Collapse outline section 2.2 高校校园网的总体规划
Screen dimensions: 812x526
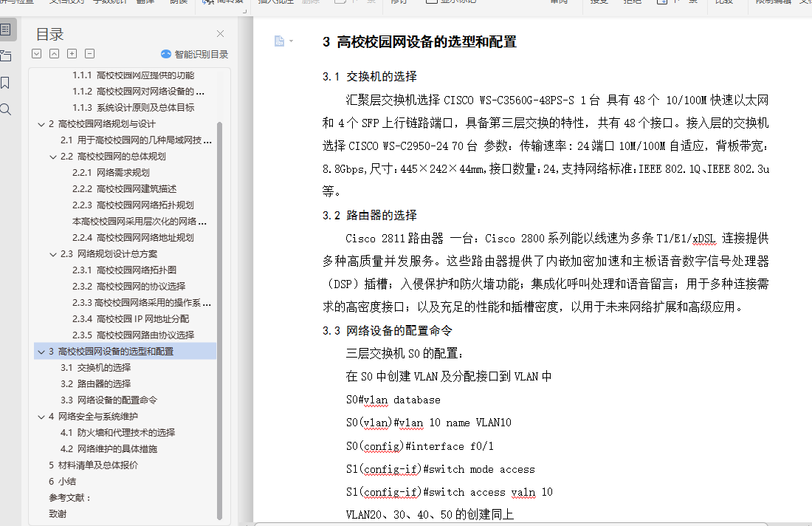point(53,157)
